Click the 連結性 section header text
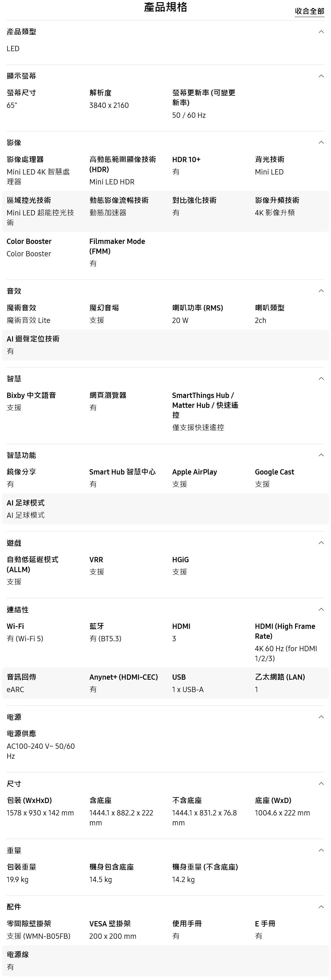This screenshot has width=331, height=980. click(x=17, y=609)
